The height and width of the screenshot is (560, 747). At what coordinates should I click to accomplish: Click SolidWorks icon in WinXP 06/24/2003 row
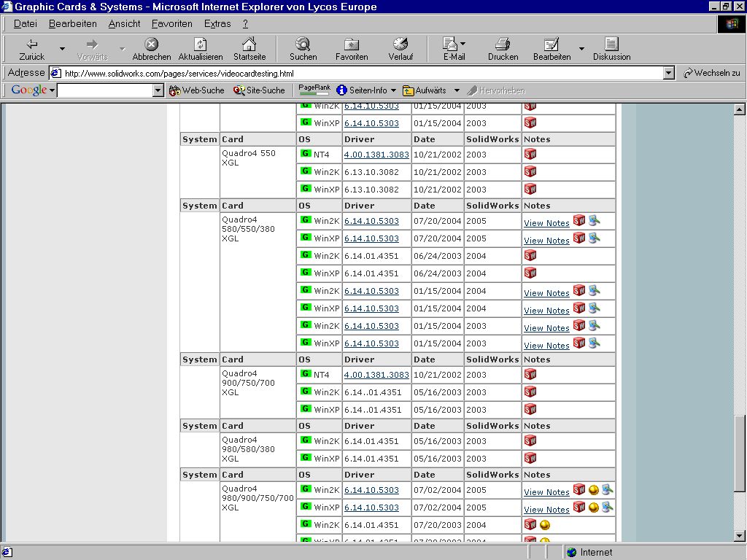pyautogui.click(x=530, y=273)
